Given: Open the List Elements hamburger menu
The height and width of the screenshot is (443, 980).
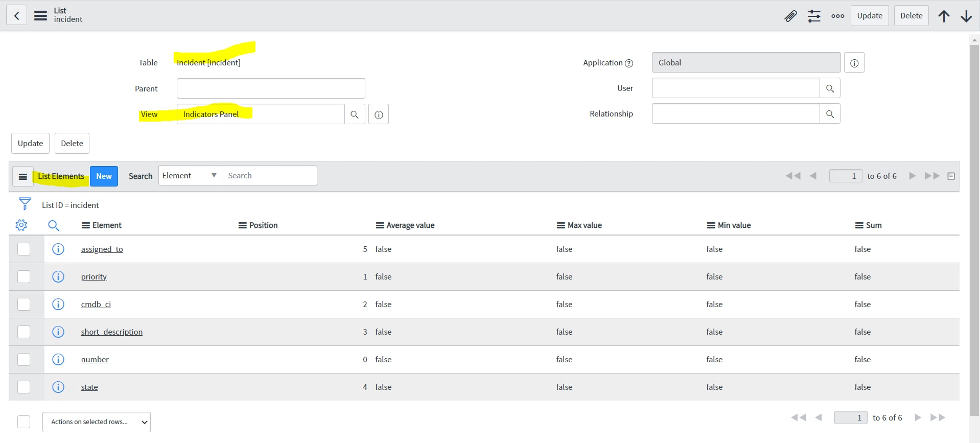Looking at the screenshot, I should coord(23,176).
